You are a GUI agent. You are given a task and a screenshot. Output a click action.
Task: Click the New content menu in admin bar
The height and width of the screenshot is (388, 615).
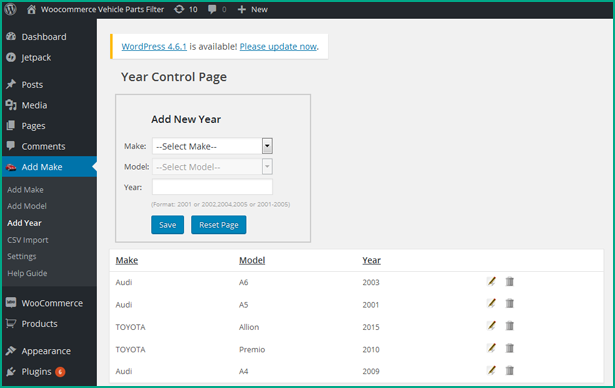[253, 9]
